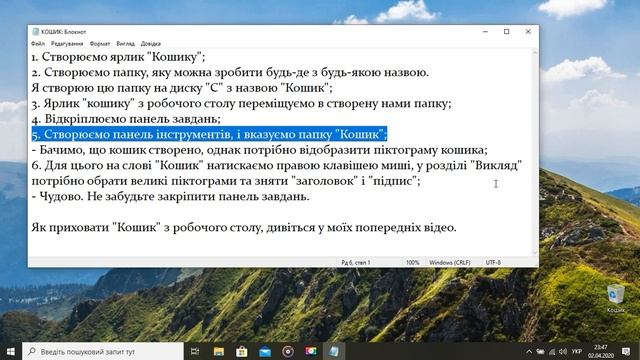
Task: Open the Довідка menu
Action: tap(151, 43)
